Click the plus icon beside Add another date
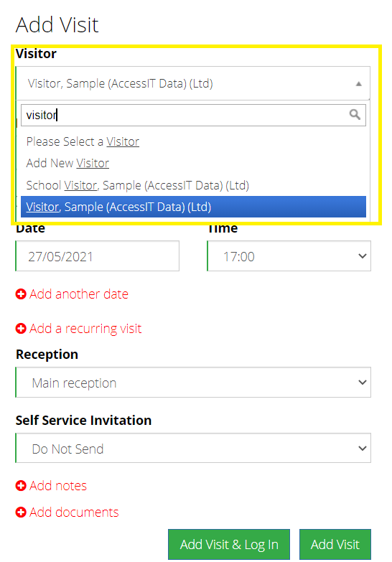The width and height of the screenshot is (392, 562). [x=21, y=294]
